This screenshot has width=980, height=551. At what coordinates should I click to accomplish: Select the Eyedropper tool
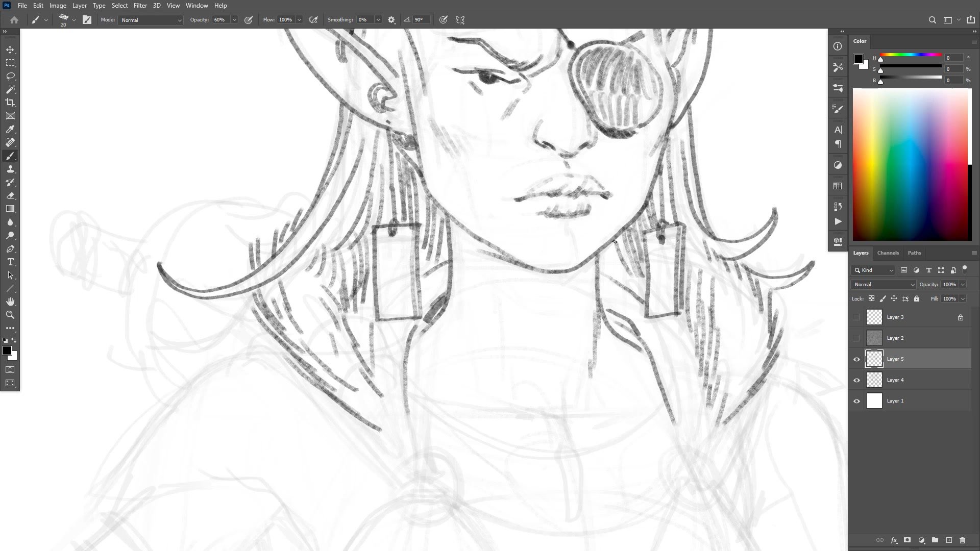point(10,129)
